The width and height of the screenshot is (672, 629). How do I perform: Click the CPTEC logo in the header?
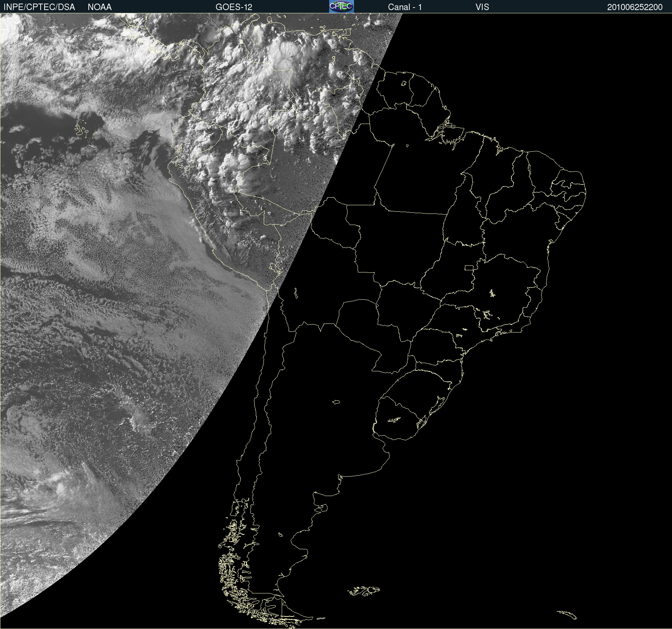click(341, 6)
